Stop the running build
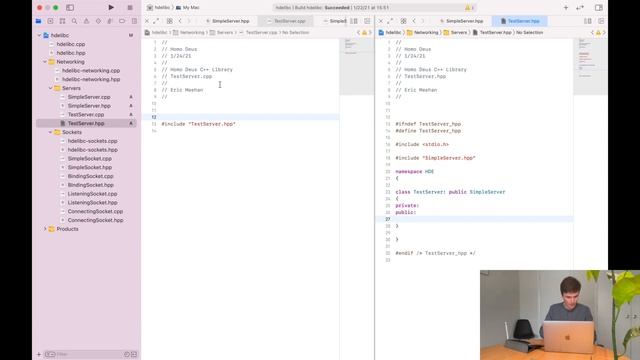Image resolution: width=640 pixels, height=360 pixels. pos(130,7)
